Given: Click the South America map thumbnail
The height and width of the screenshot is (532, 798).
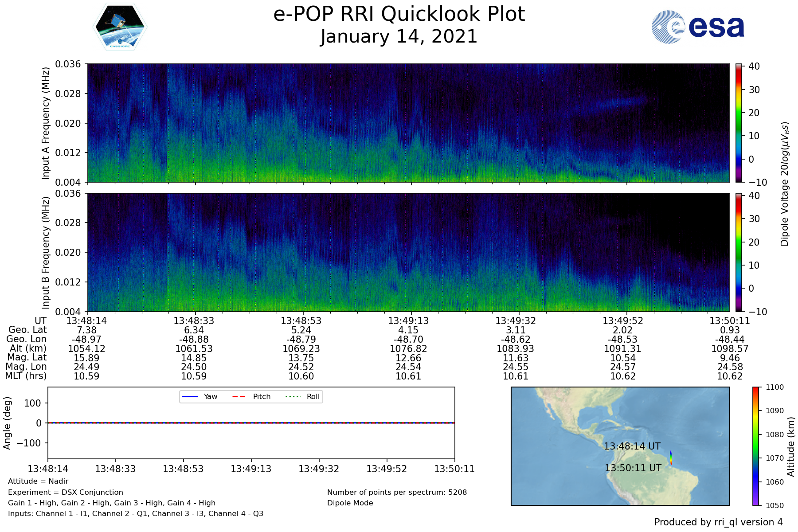Looking at the screenshot, I should click(x=620, y=446).
